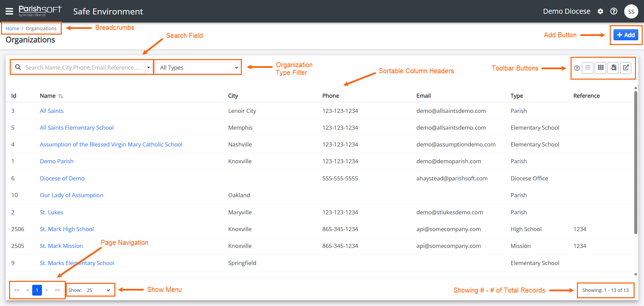This screenshot has width=644, height=306.
Task: Open the hamburger navigation menu
Action: point(9,11)
